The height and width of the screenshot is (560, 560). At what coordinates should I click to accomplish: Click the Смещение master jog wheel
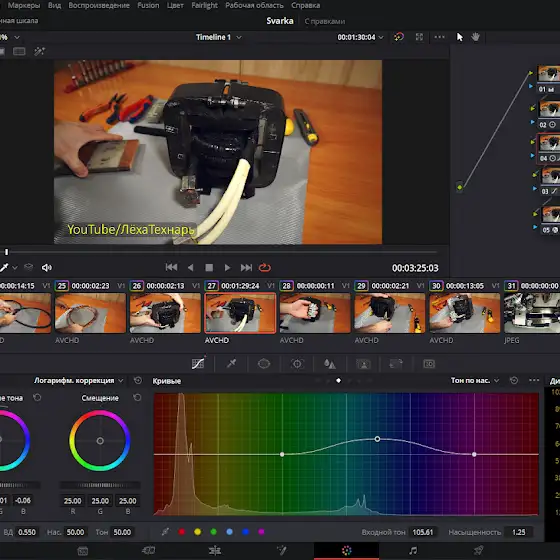click(x=100, y=485)
